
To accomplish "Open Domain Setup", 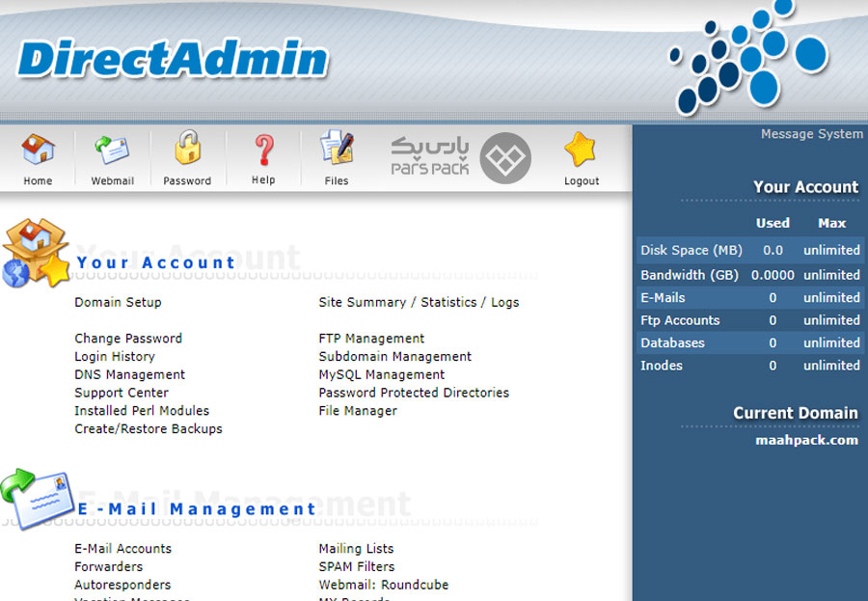I will (x=118, y=303).
